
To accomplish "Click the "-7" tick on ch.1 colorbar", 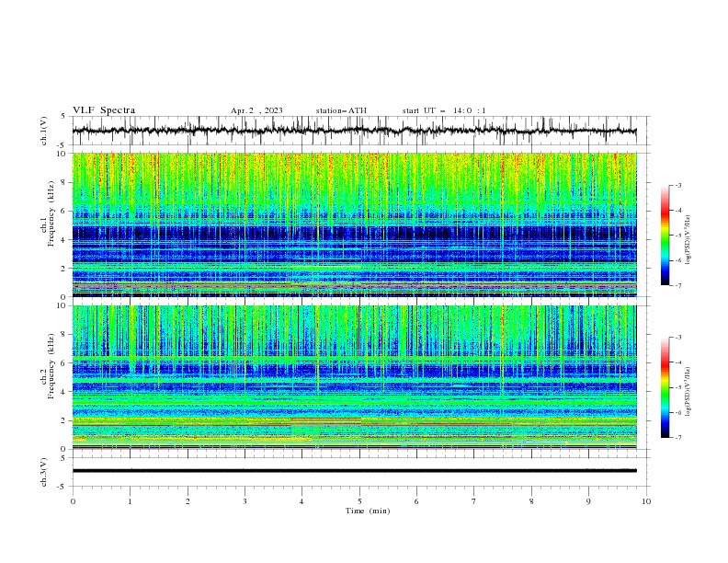I will tap(677, 285).
